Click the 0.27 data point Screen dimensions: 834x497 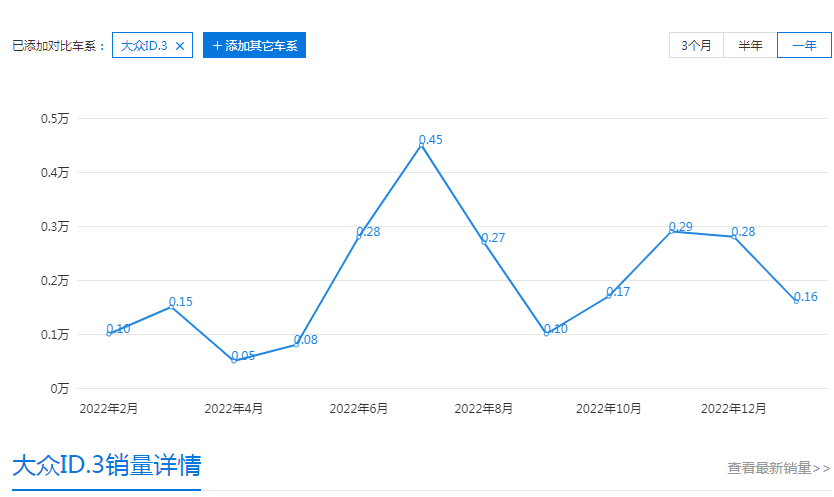click(x=484, y=242)
